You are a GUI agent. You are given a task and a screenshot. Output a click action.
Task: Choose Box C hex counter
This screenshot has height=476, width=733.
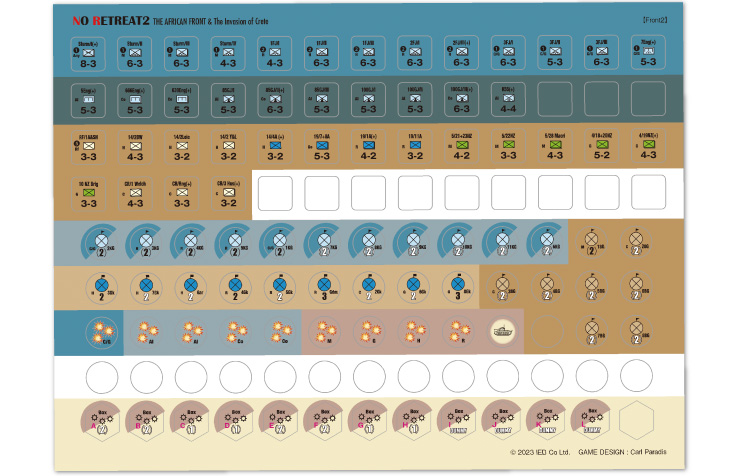(x=189, y=420)
